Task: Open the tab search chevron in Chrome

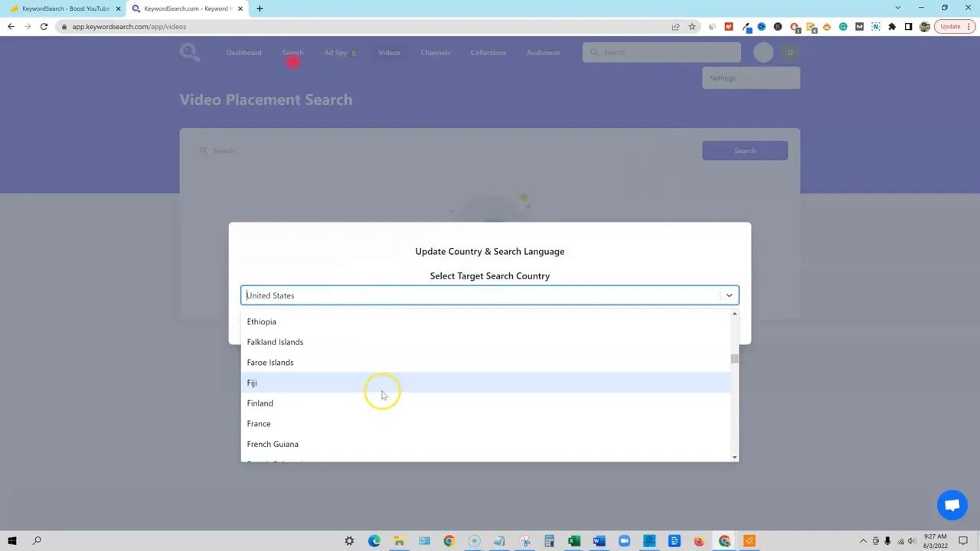Action: [x=898, y=8]
